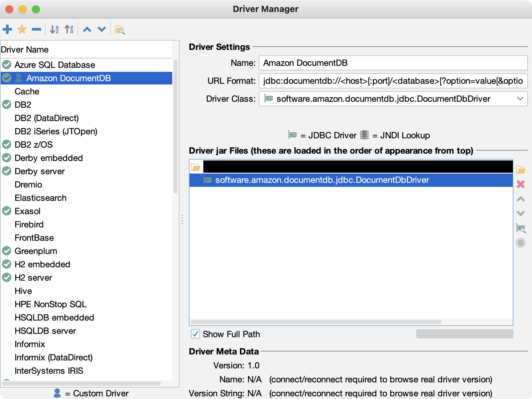Open the Driver Class dropdown

click(x=393, y=99)
